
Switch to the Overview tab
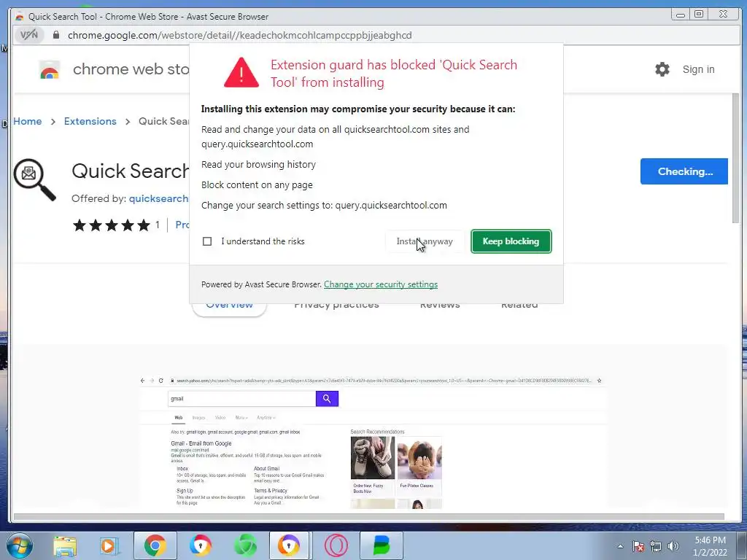click(x=229, y=306)
